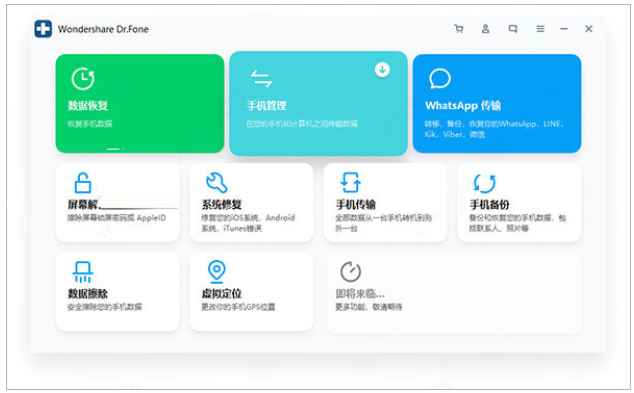This screenshot has width=634, height=393.
Task: Open the user account icon
Action: pyautogui.click(x=485, y=29)
